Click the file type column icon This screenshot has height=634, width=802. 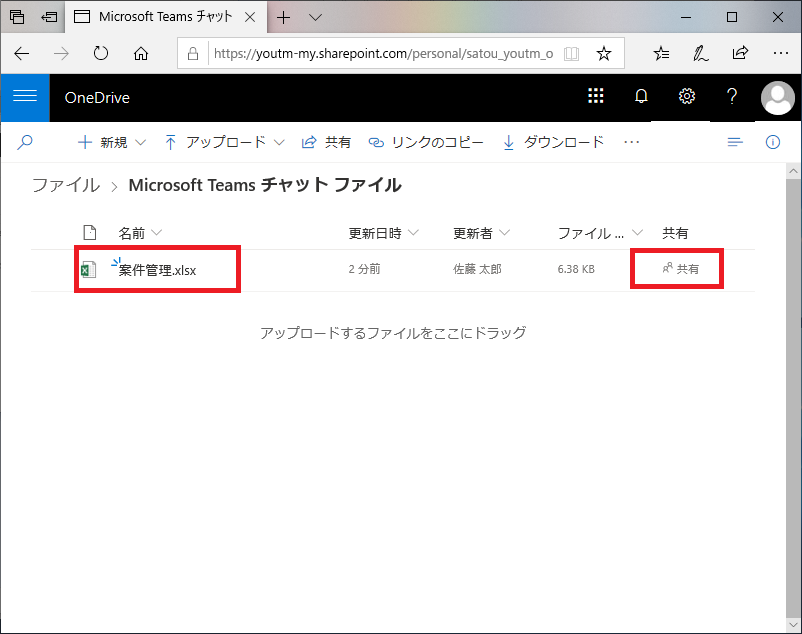tap(90, 233)
